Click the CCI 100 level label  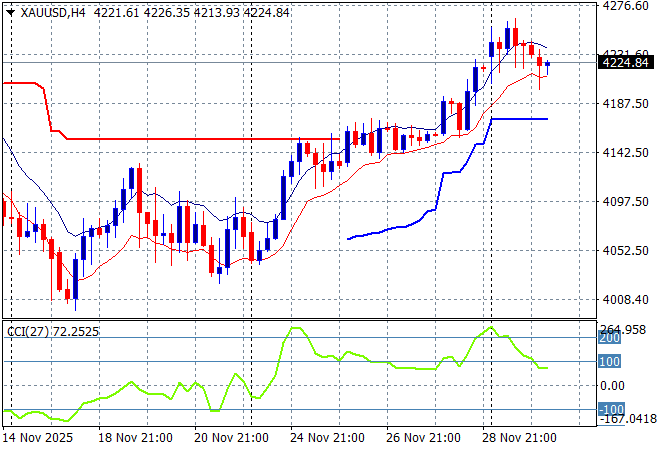[x=609, y=362]
